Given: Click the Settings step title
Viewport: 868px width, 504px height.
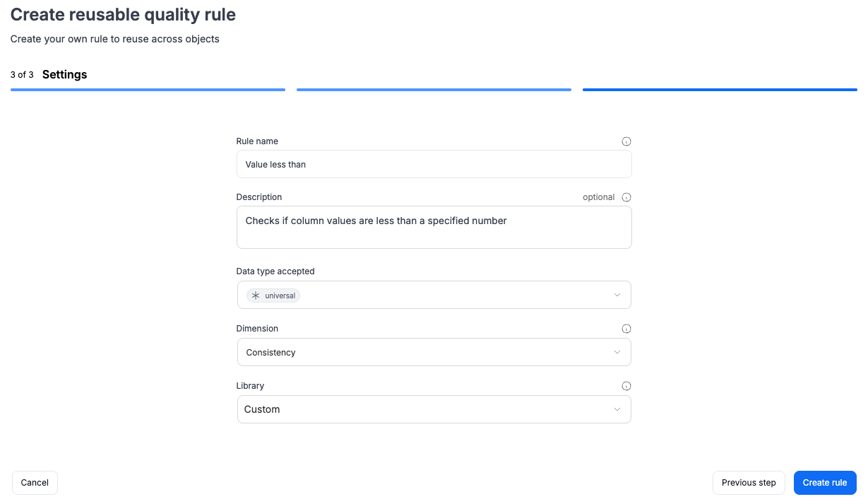Looking at the screenshot, I should pos(65,74).
